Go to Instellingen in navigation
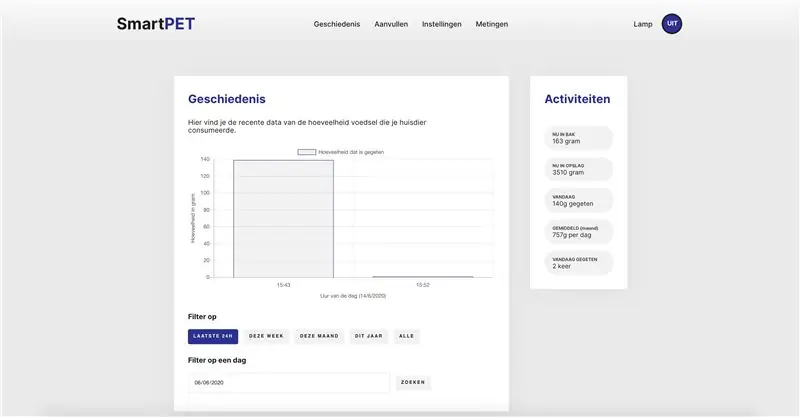Viewport: 800px width, 417px height. click(x=441, y=24)
